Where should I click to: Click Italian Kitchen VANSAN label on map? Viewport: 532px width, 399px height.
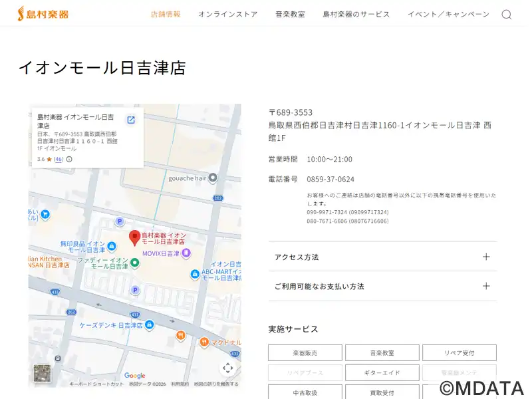click(x=49, y=262)
